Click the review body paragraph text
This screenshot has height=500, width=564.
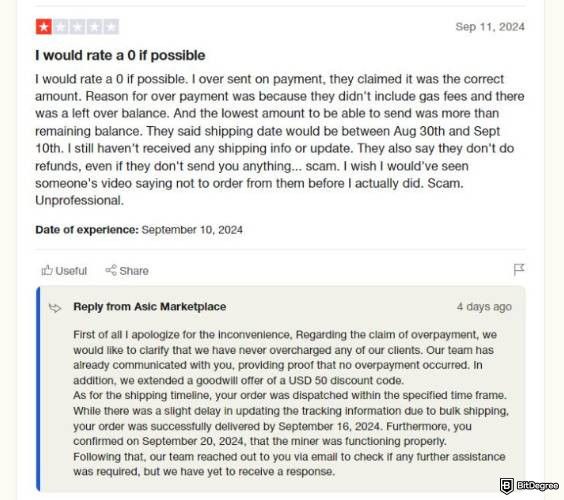click(x=280, y=140)
